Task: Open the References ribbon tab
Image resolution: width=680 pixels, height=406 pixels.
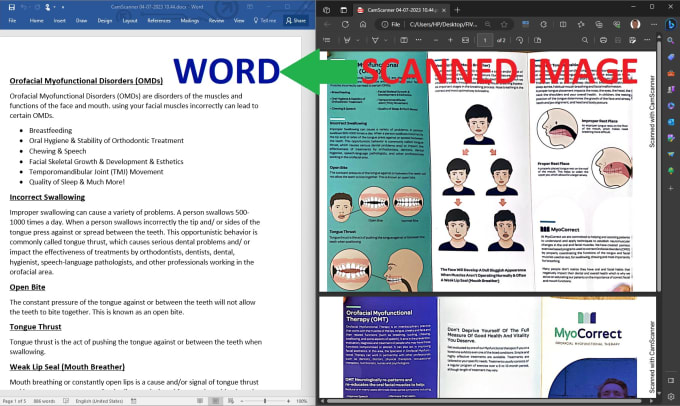Action: (x=159, y=20)
